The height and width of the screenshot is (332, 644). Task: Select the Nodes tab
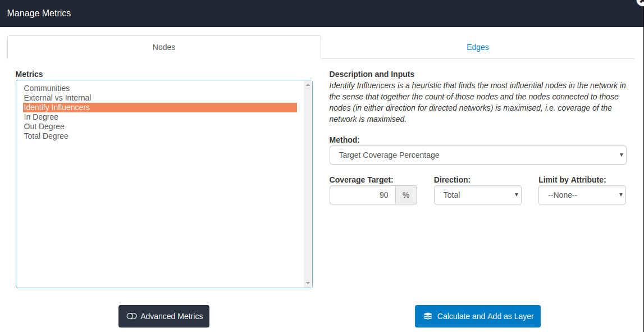point(164,47)
